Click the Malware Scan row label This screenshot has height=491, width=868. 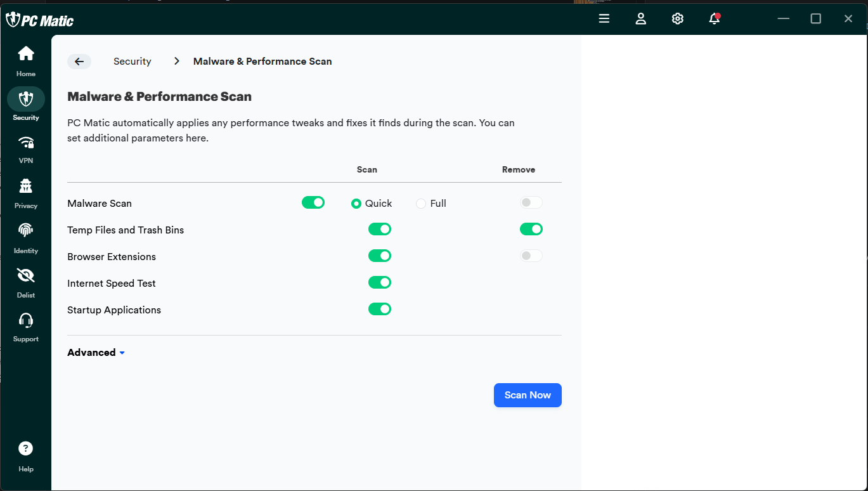coord(100,204)
